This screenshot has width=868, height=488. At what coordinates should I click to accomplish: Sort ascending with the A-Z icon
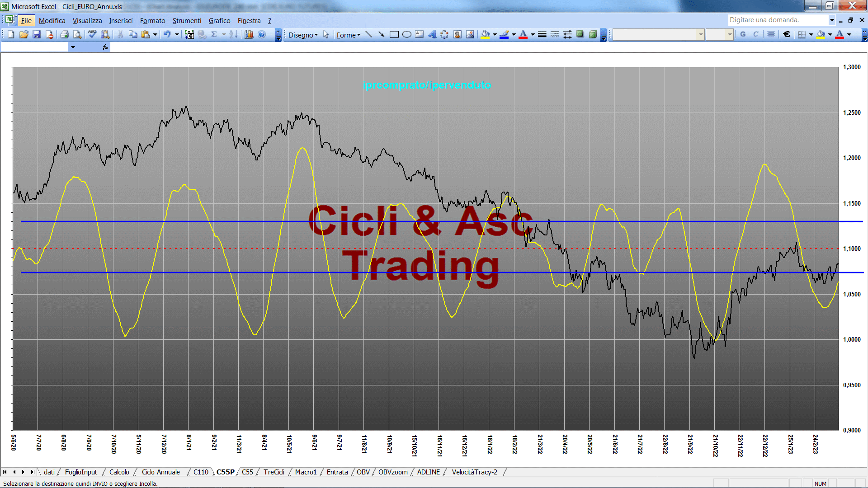tap(233, 34)
